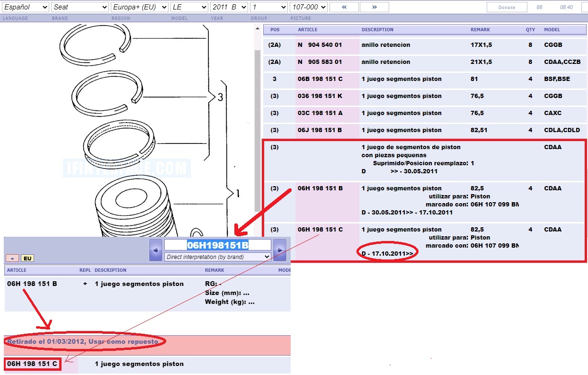
Task: Click model cell CAXC
Action: click(553, 113)
